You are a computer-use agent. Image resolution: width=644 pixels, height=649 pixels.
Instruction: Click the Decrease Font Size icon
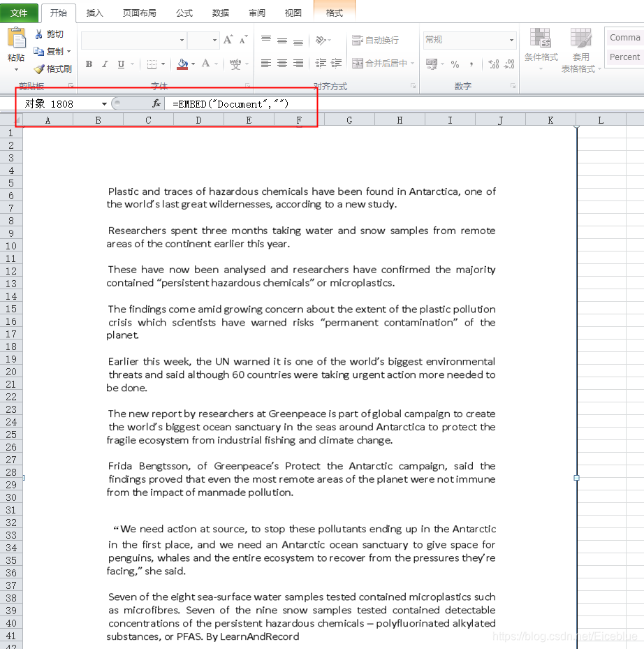243,40
